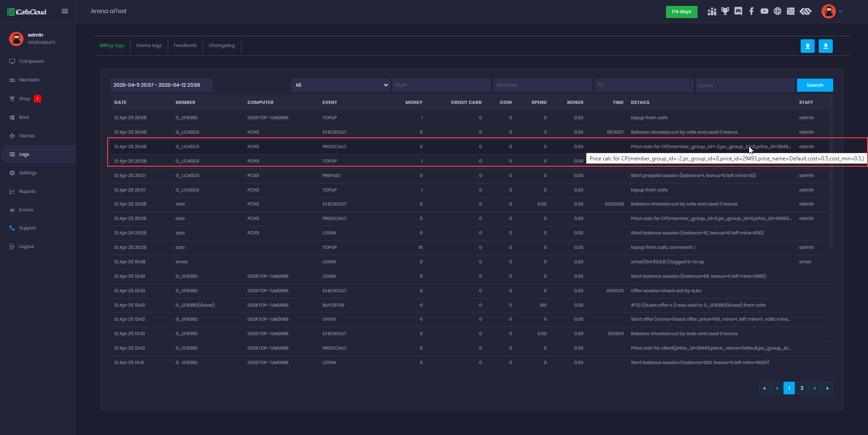Click the table's vertical scrollbar
The height and width of the screenshot is (435, 868).
point(831,172)
